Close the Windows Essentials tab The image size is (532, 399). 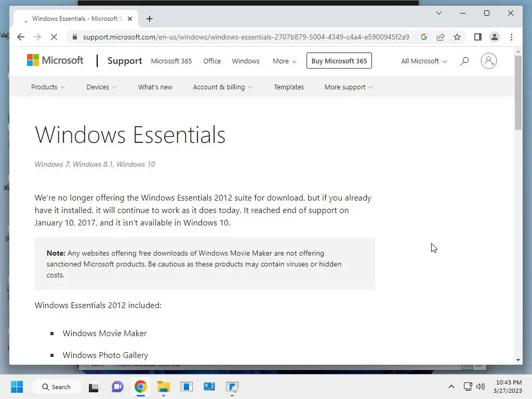tap(129, 19)
